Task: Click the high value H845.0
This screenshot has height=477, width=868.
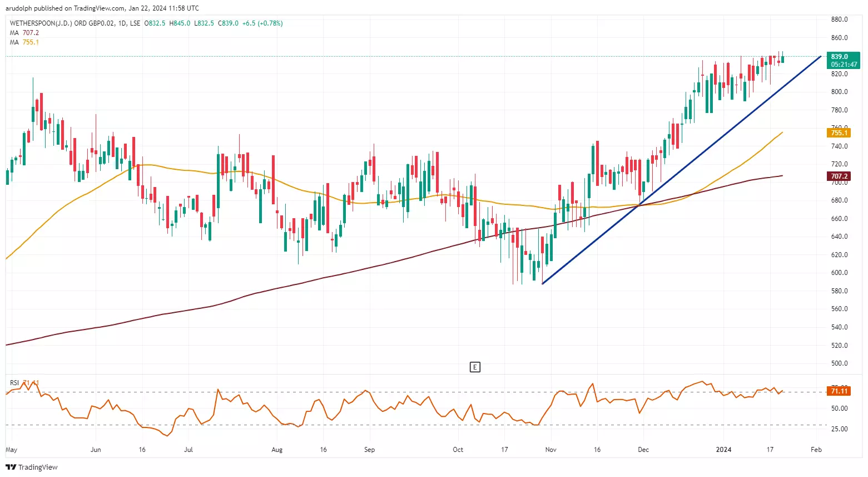Action: tap(180, 23)
